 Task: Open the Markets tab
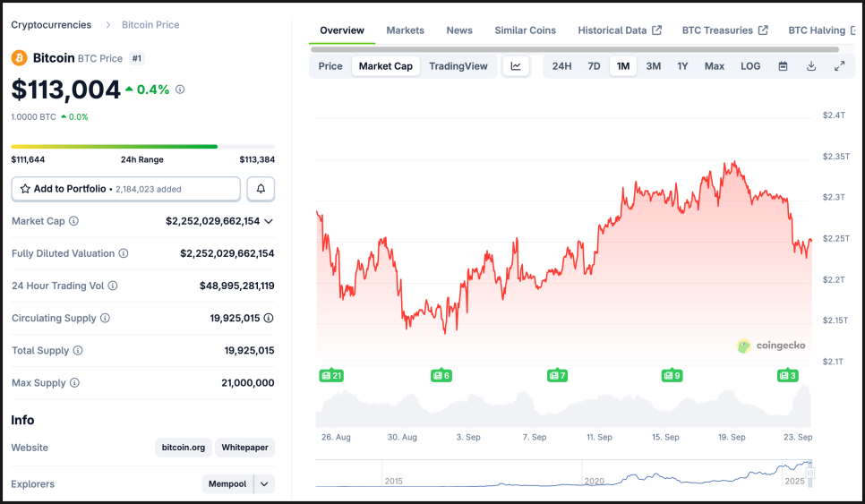click(405, 30)
